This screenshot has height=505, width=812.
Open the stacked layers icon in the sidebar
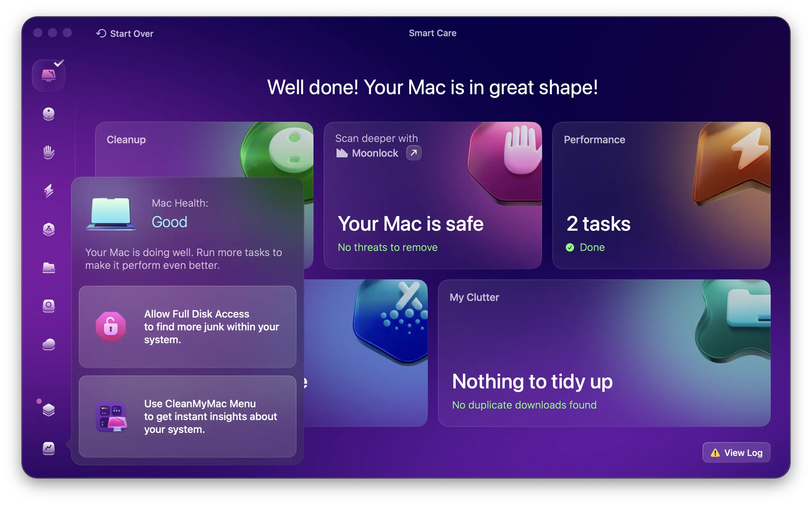click(x=49, y=410)
